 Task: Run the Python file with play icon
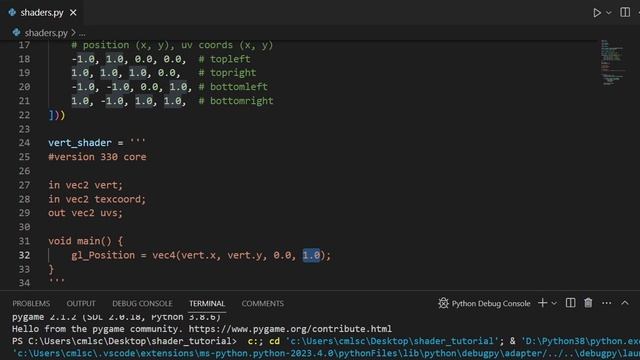coord(597,13)
